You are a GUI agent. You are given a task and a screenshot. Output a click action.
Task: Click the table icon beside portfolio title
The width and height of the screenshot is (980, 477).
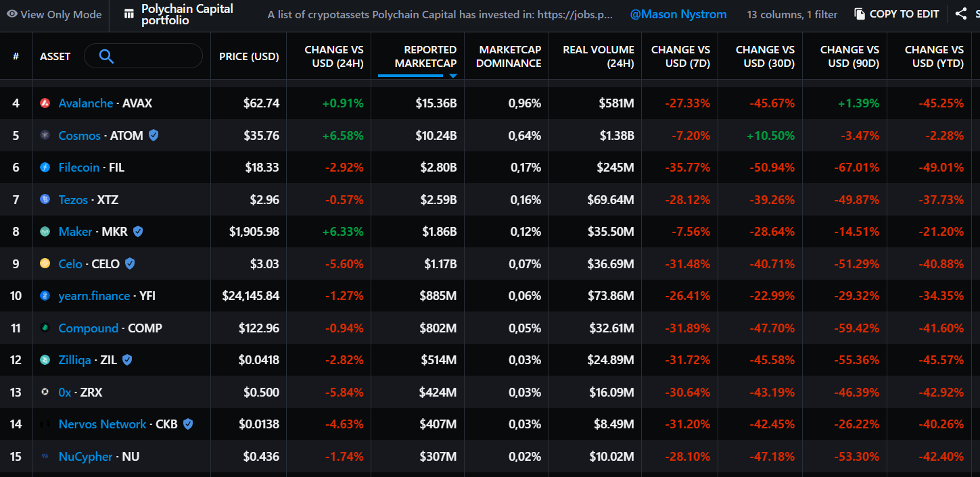click(x=129, y=14)
